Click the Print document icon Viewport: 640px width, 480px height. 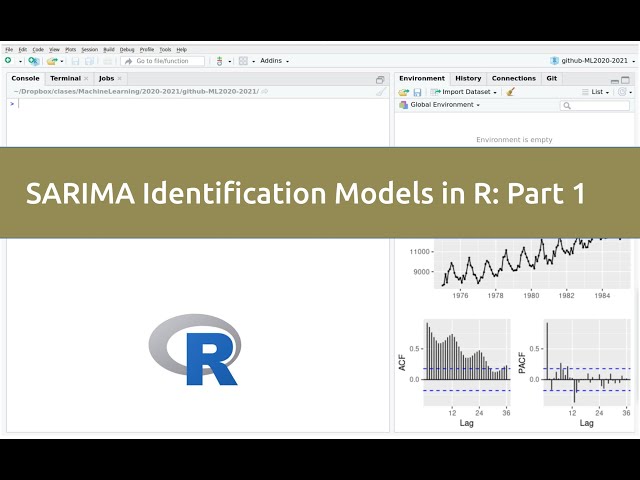tap(107, 61)
